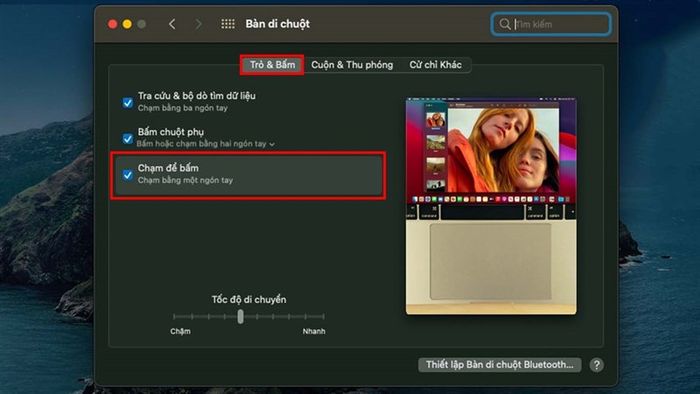Viewport: 700px width, 394px height.
Task: Go forward with the right chevron arrow
Action: click(198, 24)
